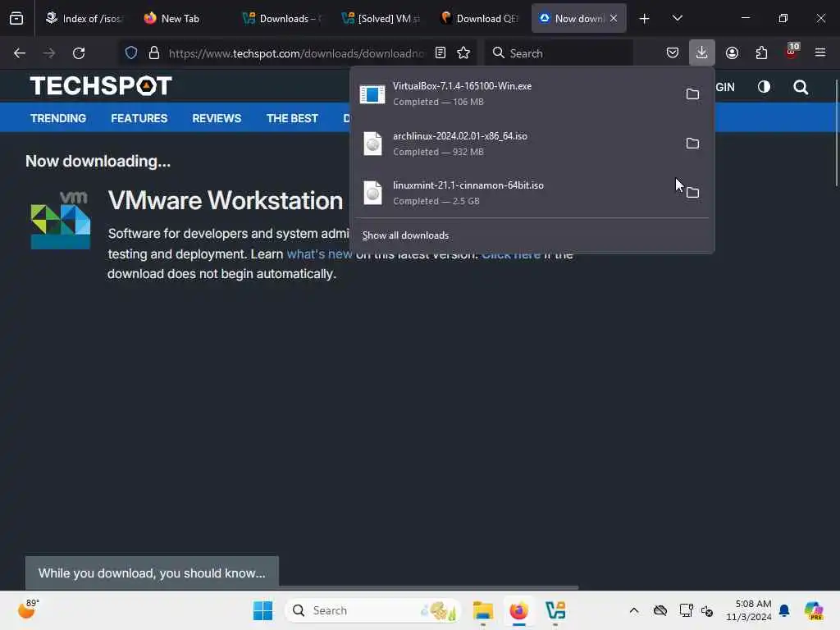Switch to [Solved] VM tab
The image size is (840, 630).
(381, 18)
